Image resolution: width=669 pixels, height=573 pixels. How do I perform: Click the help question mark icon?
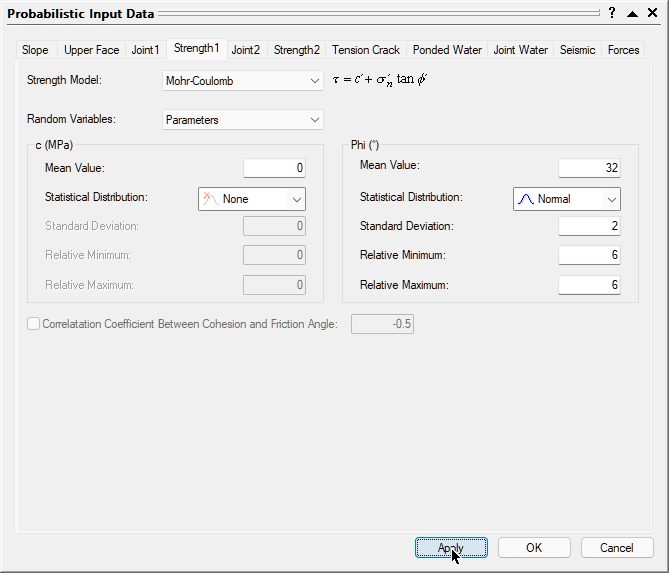point(612,13)
